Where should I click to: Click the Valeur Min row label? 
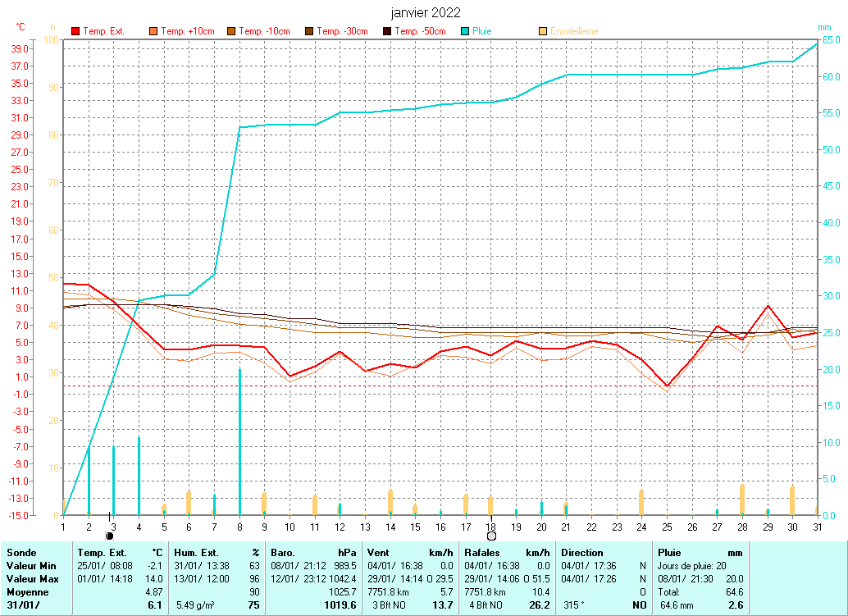(x=30, y=566)
